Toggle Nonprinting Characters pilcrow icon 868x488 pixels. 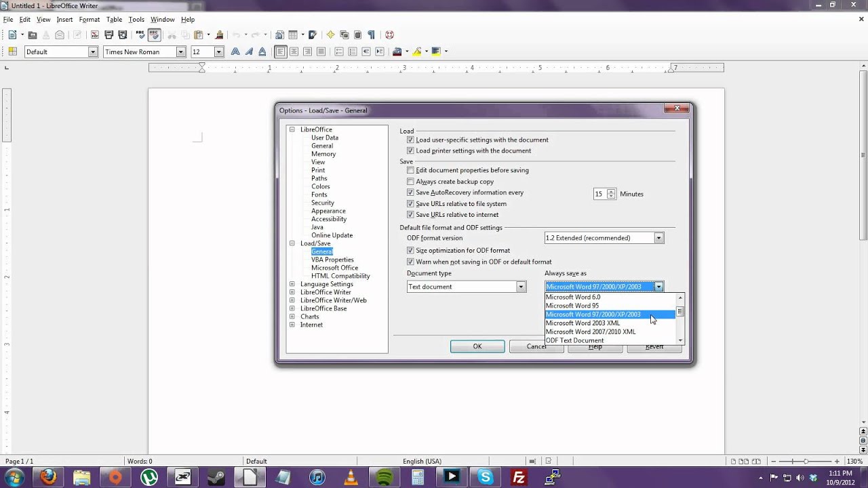pos(371,35)
